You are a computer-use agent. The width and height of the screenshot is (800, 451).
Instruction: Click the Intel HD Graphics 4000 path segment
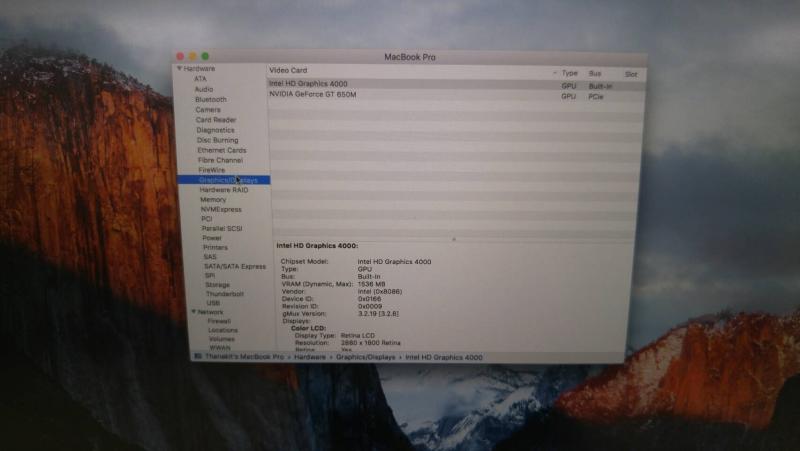tap(443, 357)
